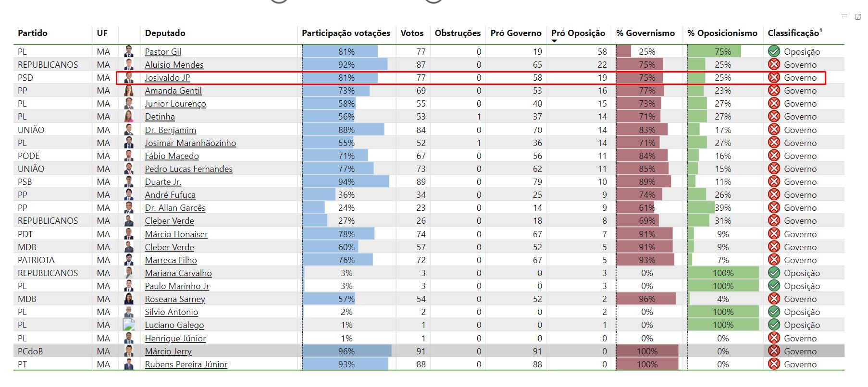Image resolution: width=868 pixels, height=387 pixels.
Task: Click the 94% blue participation bar for Duarte Jr.
Action: 346,182
